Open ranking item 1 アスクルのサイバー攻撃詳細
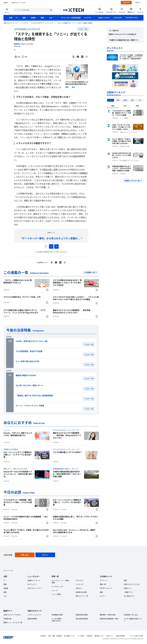147x644 pixels. 121,113
